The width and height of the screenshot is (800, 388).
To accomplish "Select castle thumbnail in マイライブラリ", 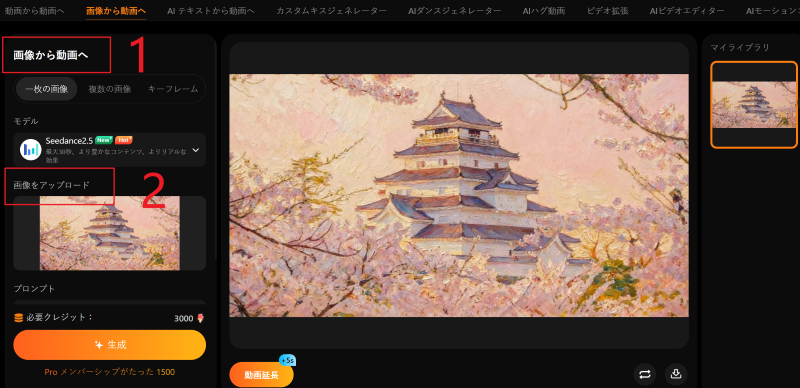I will 754,105.
